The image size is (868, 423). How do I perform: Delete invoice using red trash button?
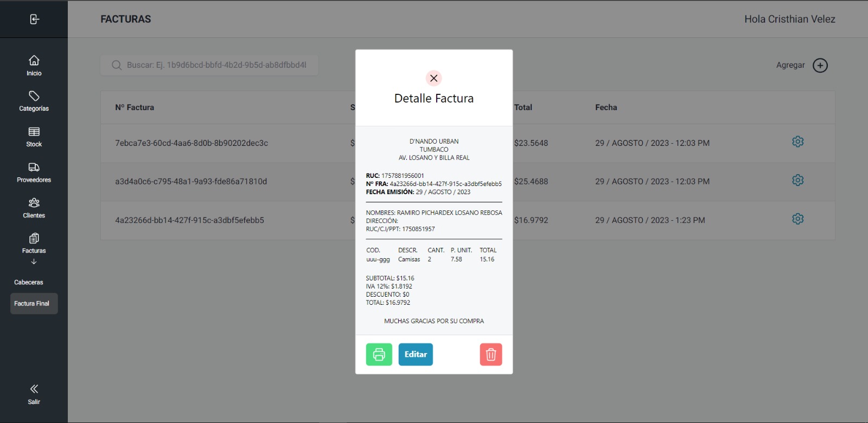click(490, 355)
